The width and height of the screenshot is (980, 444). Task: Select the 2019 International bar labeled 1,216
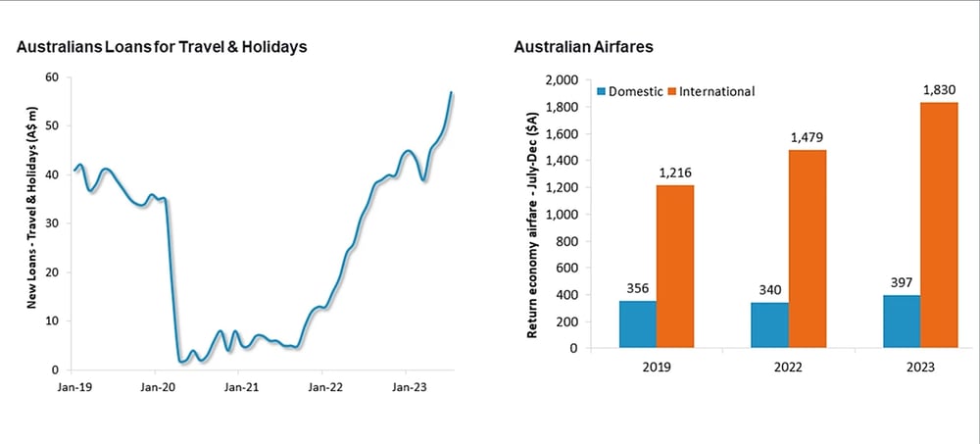pyautogui.click(x=675, y=267)
